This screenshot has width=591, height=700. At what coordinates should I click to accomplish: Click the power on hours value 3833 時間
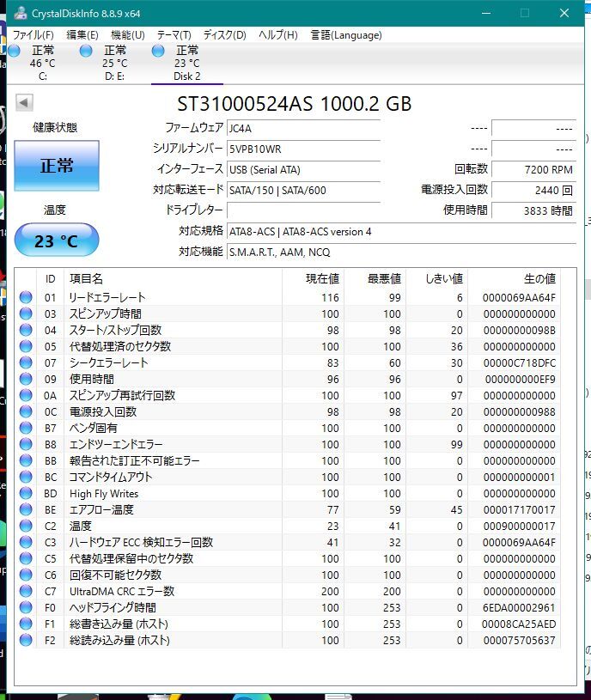point(533,210)
